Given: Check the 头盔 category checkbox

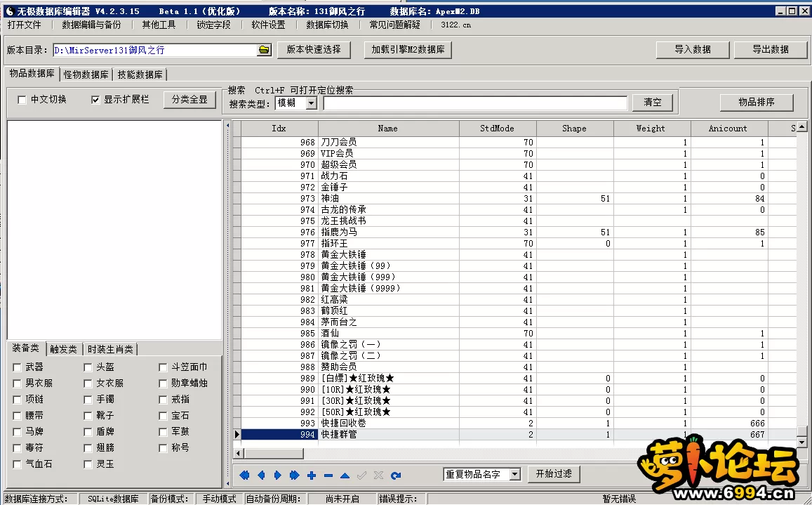Looking at the screenshot, I should [x=88, y=367].
